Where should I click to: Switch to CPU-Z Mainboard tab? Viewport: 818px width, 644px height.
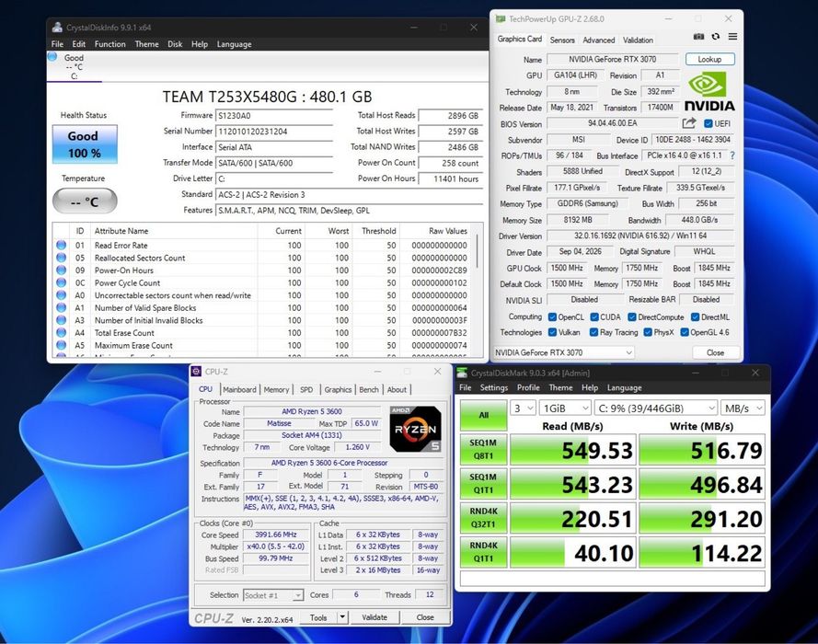239,389
